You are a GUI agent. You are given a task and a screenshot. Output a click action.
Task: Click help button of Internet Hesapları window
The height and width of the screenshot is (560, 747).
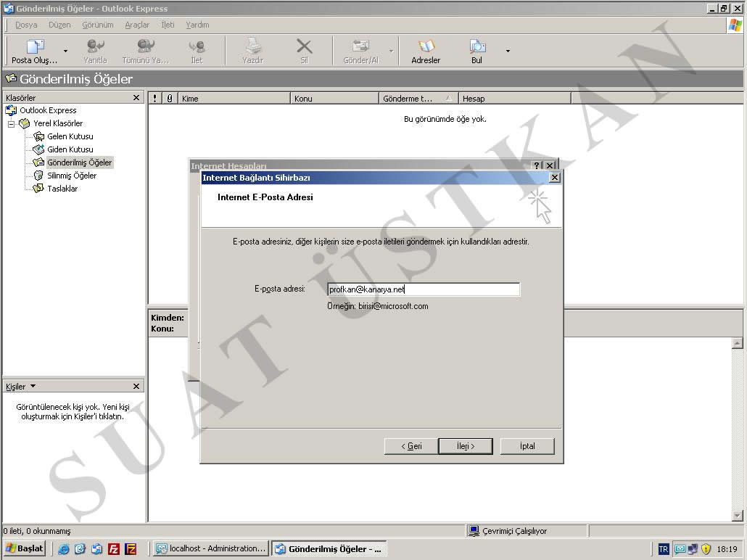tap(537, 165)
